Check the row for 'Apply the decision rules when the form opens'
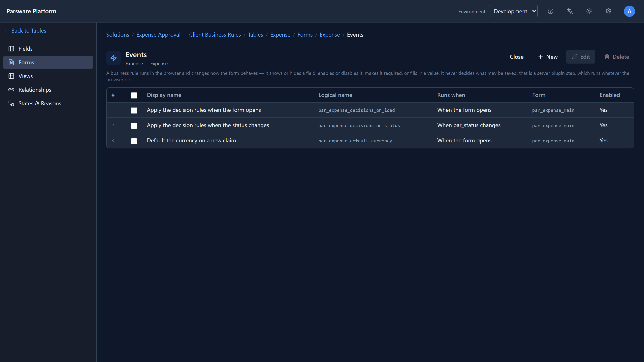This screenshot has height=362, width=644. tap(134, 110)
